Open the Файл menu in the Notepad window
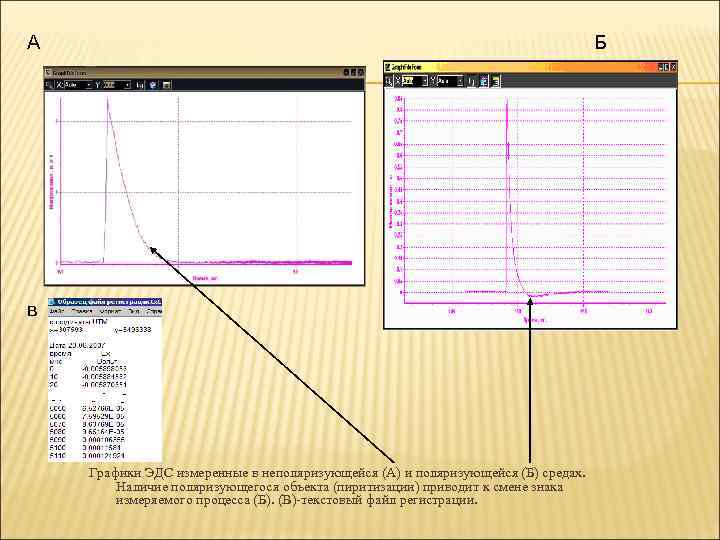This screenshot has height=540, width=720. [x=57, y=311]
